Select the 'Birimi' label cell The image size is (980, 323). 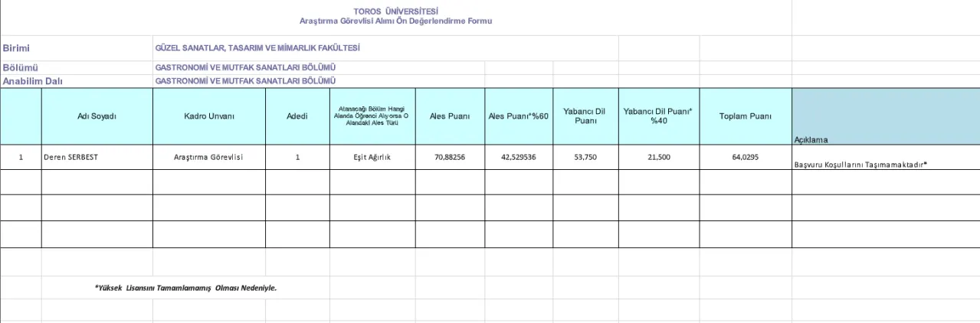pos(77,48)
